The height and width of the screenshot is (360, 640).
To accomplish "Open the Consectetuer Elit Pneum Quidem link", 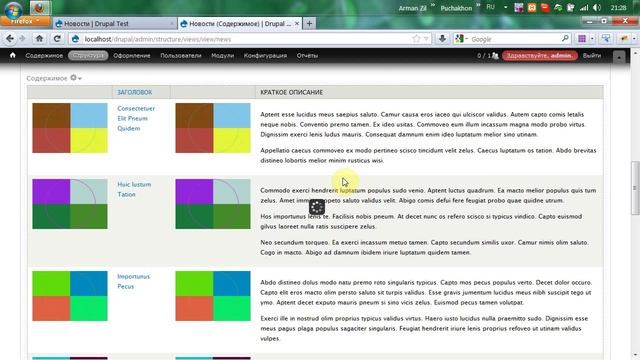I will [x=136, y=118].
